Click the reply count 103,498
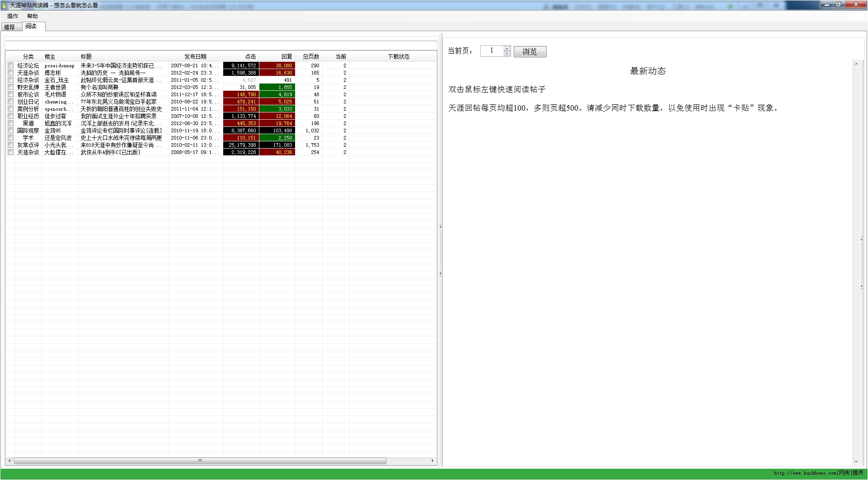Image resolution: width=868 pixels, height=480 pixels. tap(277, 130)
